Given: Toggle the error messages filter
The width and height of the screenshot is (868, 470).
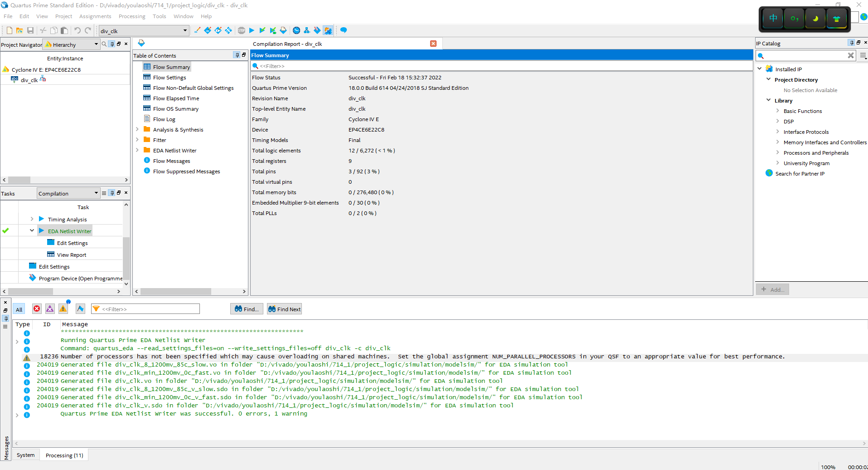Looking at the screenshot, I should [37, 309].
